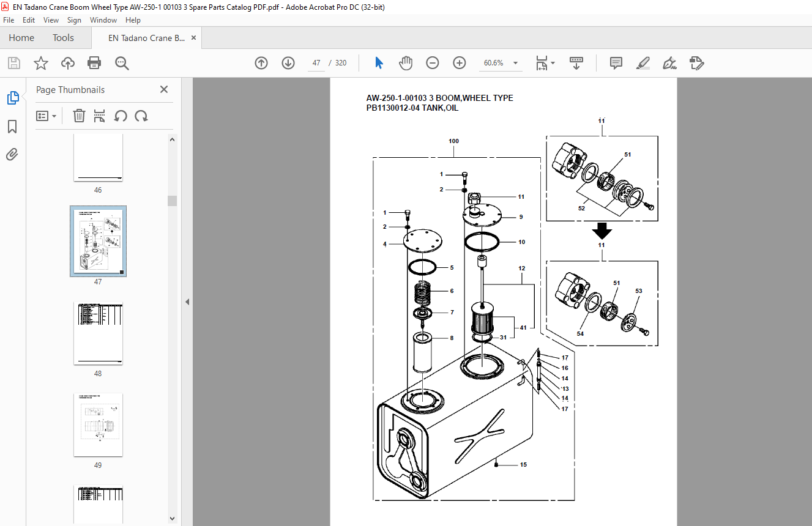Collapse the navigation pane arrow

click(x=187, y=302)
